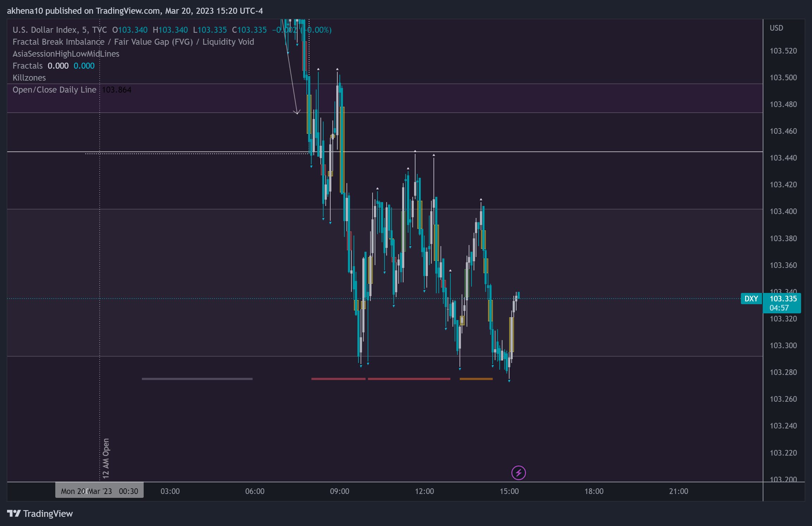Click the 103.520 price axis label
The width and height of the screenshot is (812, 526).
pos(783,51)
